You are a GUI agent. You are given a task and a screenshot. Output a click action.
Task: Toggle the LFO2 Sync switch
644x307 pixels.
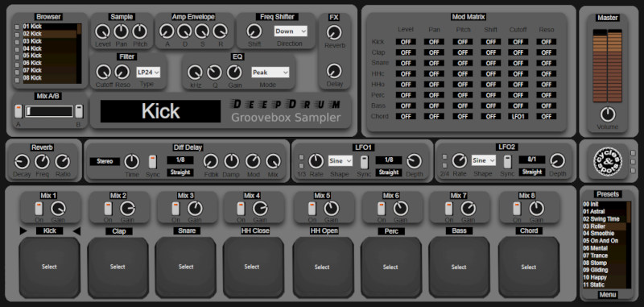pyautogui.click(x=508, y=162)
